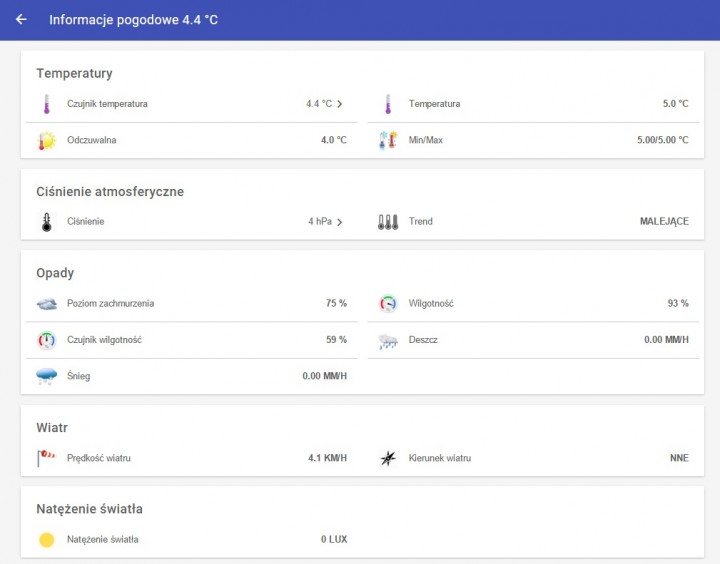Click the Min/Max temperature icon

[388, 140]
